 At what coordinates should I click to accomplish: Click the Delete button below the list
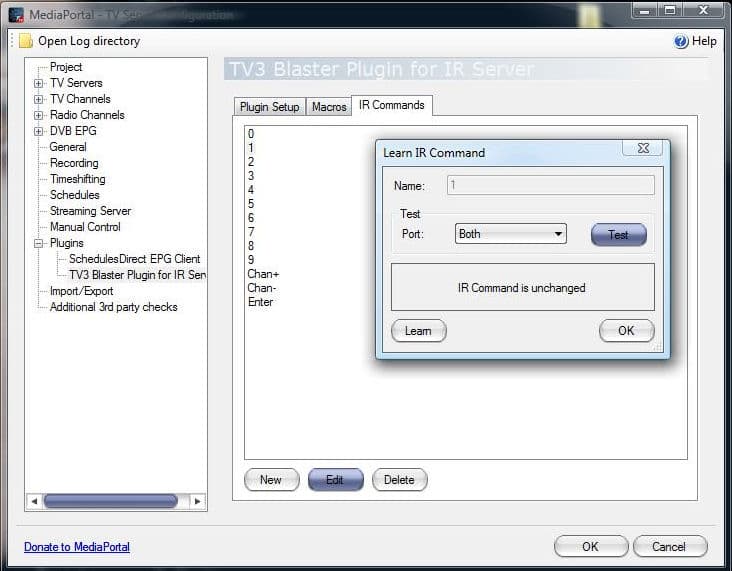click(x=399, y=480)
